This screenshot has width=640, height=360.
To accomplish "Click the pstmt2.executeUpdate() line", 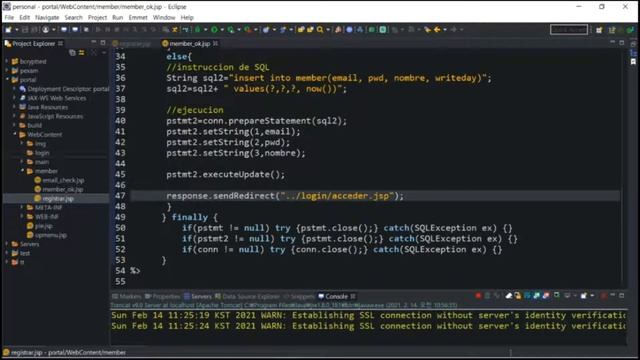I will pos(225,175).
